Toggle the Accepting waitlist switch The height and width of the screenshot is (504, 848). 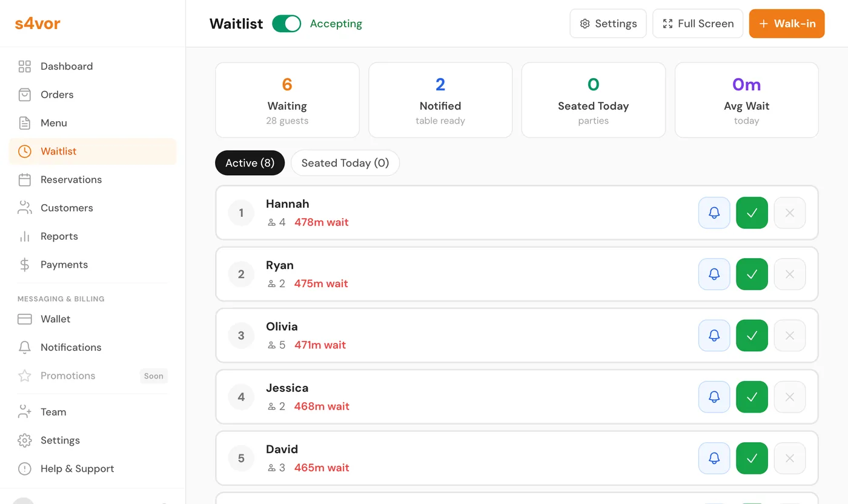click(x=287, y=23)
